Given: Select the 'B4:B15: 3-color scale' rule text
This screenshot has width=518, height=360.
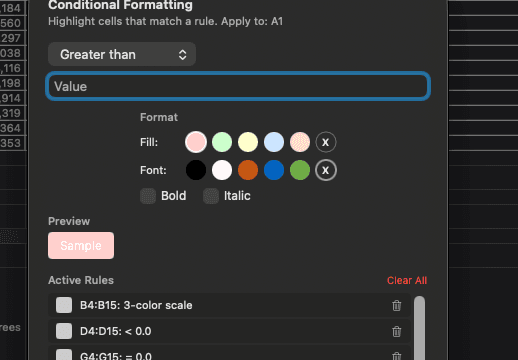Looking at the screenshot, I should click(x=136, y=305).
